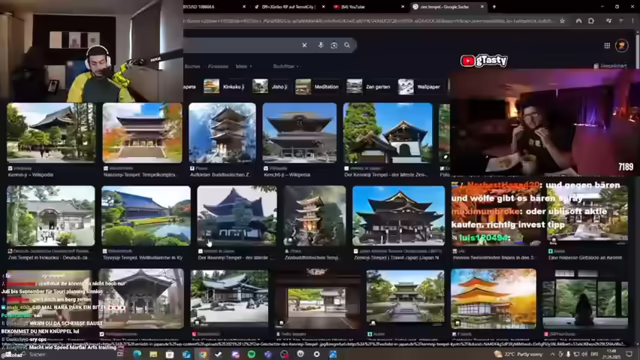
Task: Open Google Lens image search icon
Action: click(334, 45)
